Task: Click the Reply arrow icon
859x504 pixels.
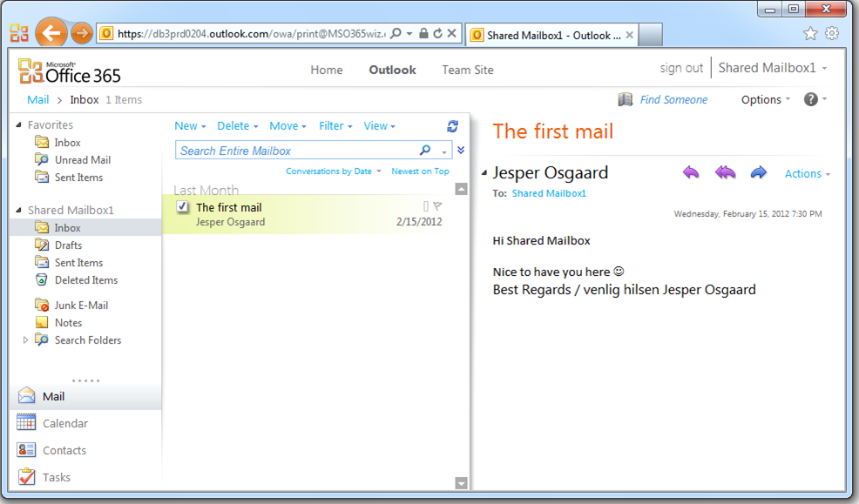Action: tap(691, 173)
